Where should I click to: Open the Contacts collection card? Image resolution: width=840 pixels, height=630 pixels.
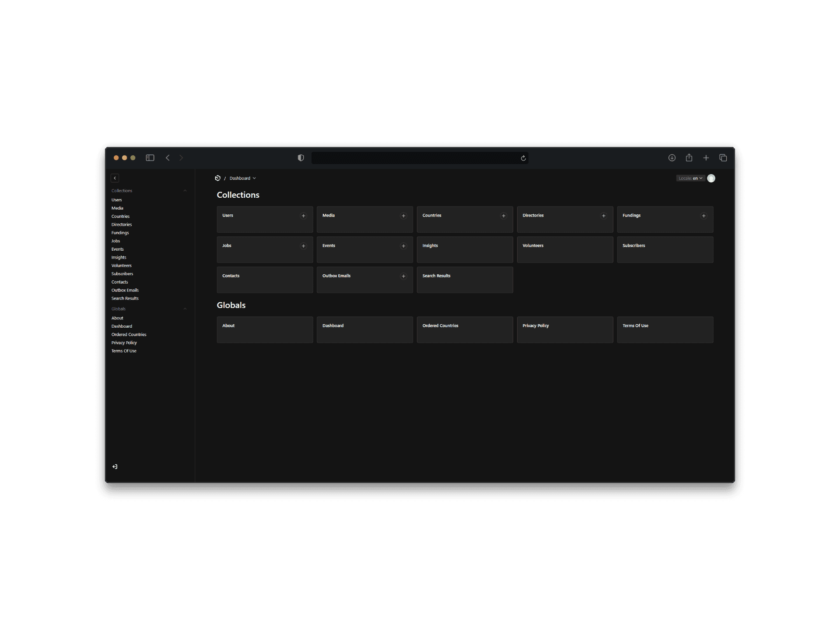click(265, 280)
